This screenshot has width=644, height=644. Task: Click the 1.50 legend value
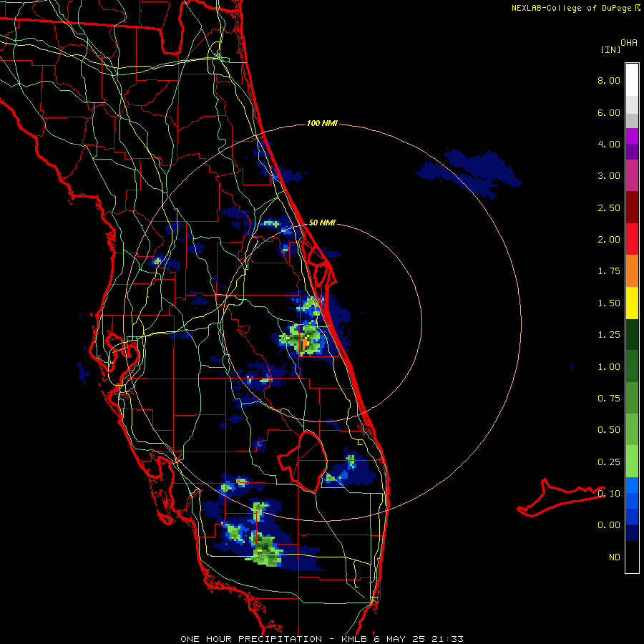[609, 303]
